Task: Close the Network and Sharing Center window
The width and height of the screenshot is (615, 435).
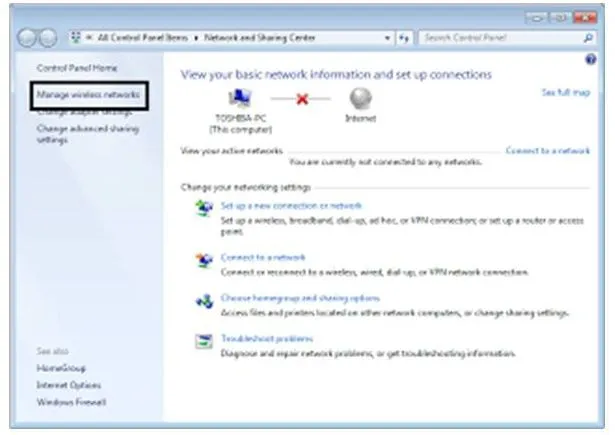Action: [584, 18]
